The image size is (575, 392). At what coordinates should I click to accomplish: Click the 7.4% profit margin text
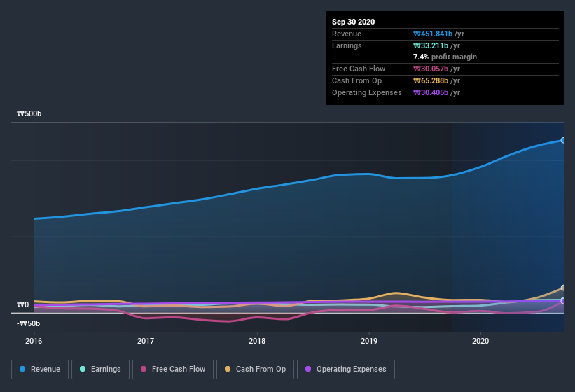pyautogui.click(x=445, y=57)
